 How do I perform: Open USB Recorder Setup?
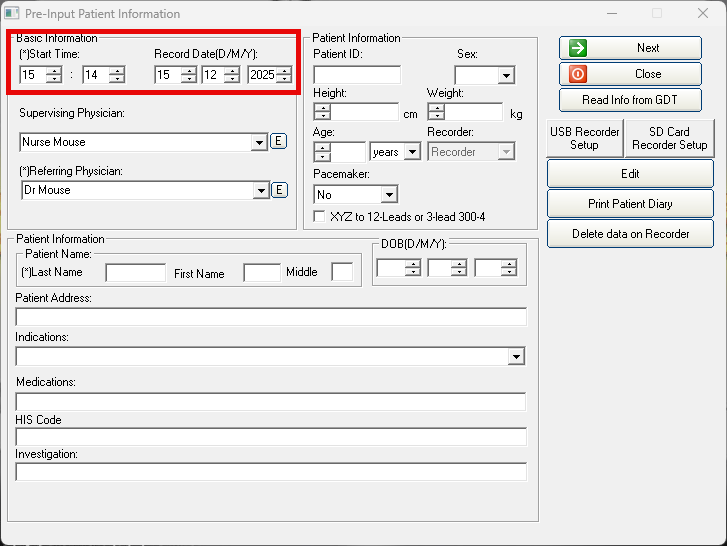tap(584, 138)
